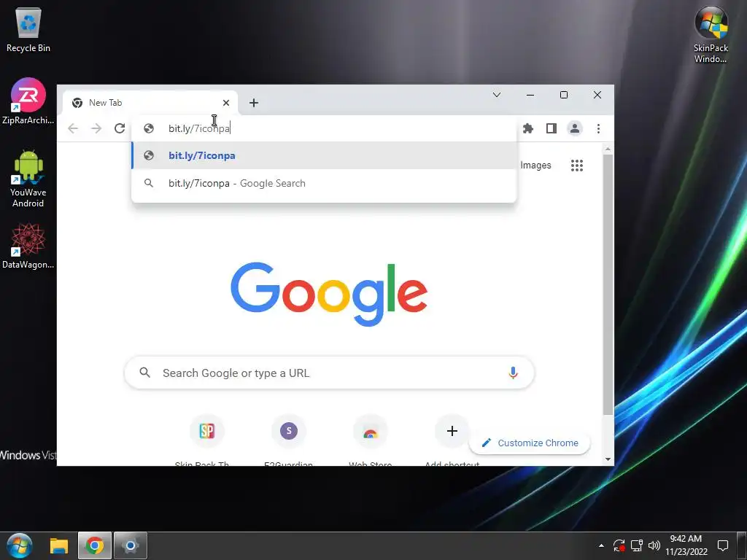This screenshot has width=747, height=560.
Task: Open File Explorer from taskbar
Action: [59, 545]
